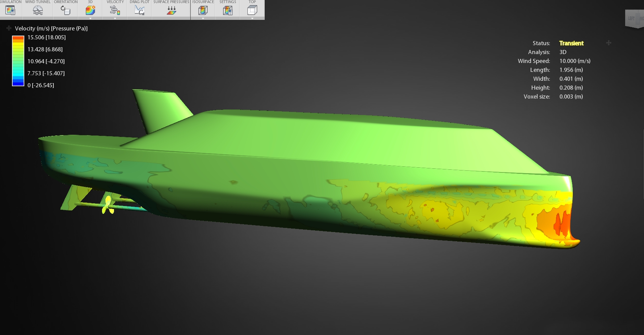
Task: Select the Isosurface tool icon
Action: pyautogui.click(x=203, y=11)
